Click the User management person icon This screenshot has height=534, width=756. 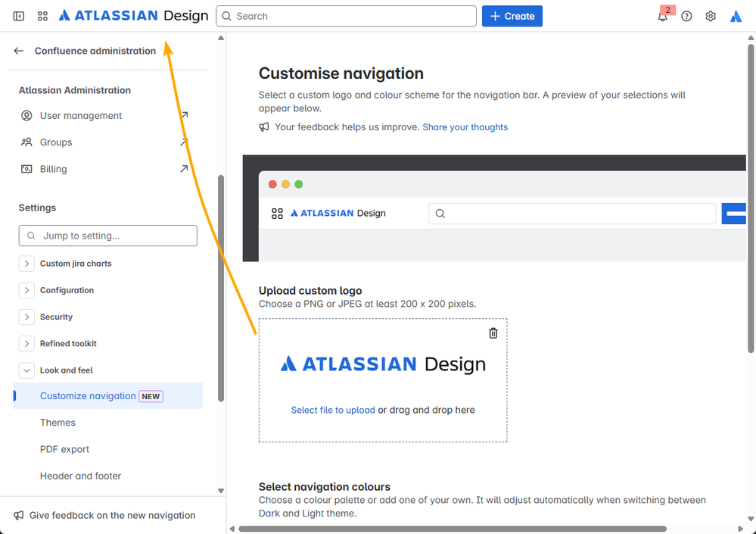(26, 116)
